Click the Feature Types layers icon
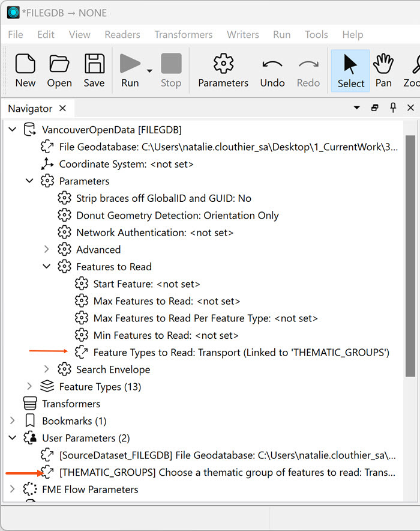Image resolution: width=420 pixels, height=531 pixels. 47,386
